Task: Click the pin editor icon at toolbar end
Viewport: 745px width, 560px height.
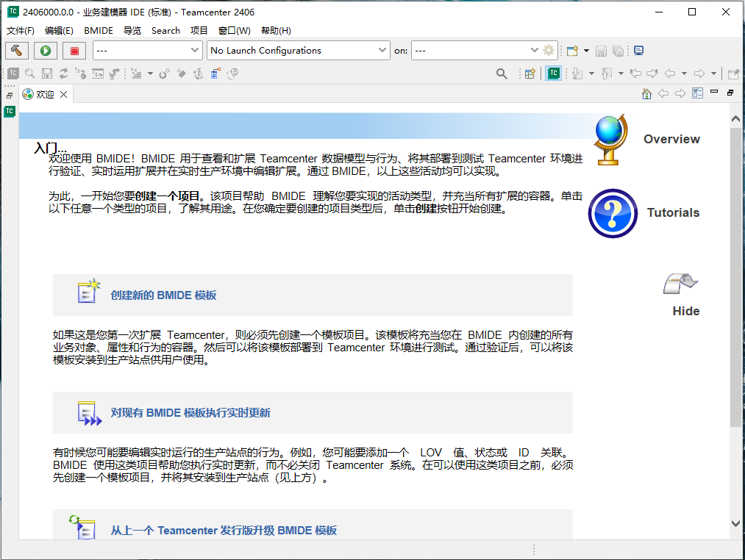Action: coord(733,73)
